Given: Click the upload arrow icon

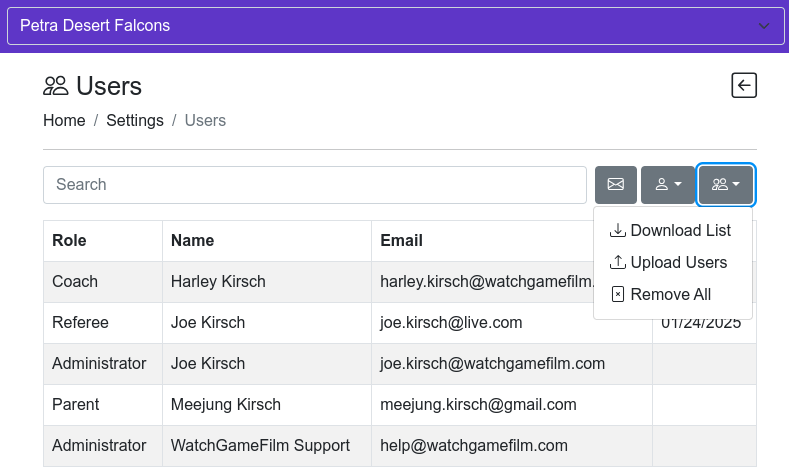Looking at the screenshot, I should coord(617,262).
